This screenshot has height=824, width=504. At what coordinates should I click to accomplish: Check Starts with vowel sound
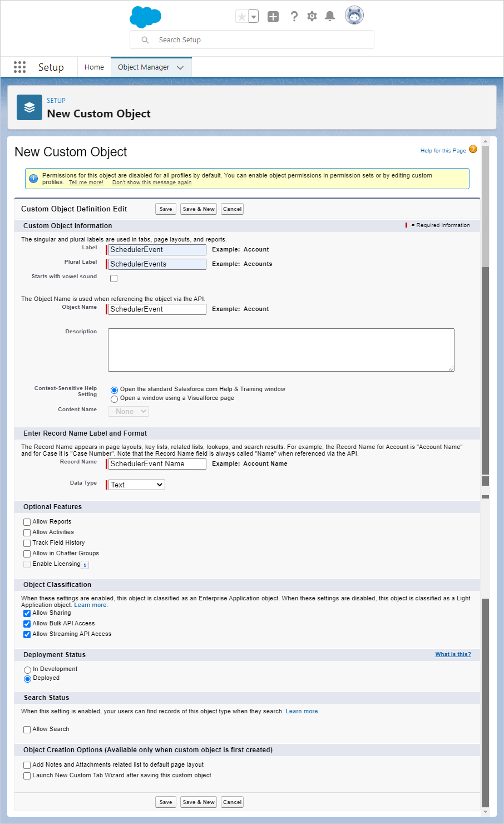[113, 278]
